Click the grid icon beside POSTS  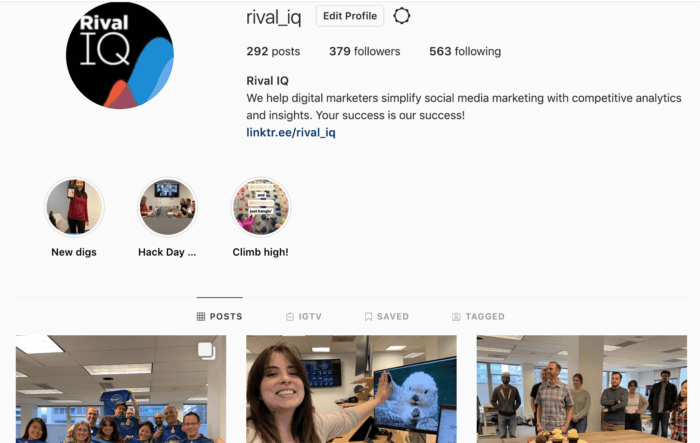pyautogui.click(x=201, y=317)
